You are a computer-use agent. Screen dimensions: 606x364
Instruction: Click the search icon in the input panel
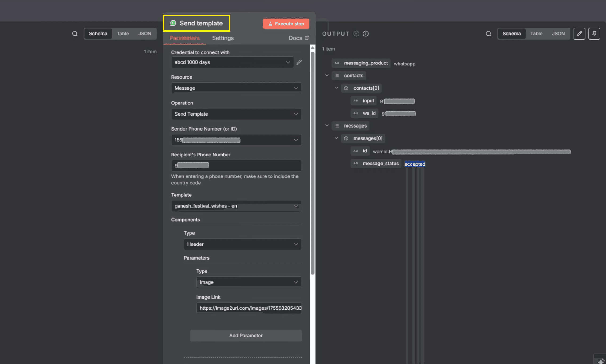point(75,34)
